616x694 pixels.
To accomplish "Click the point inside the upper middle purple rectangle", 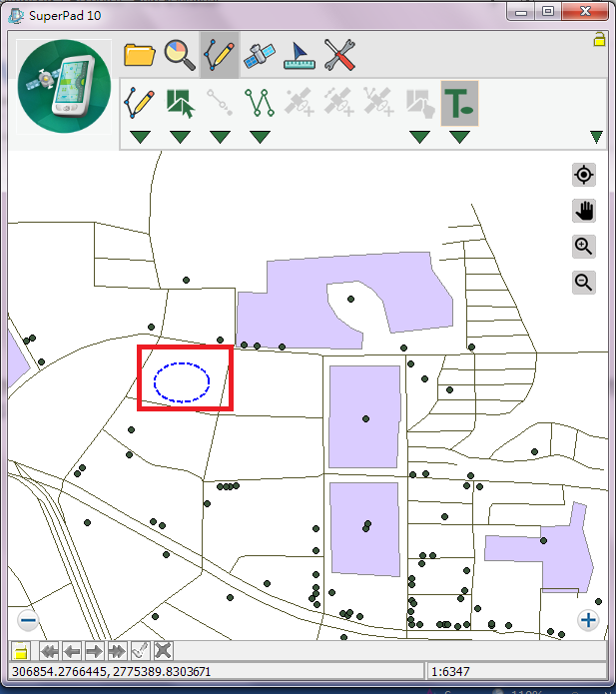I will (x=365, y=418).
